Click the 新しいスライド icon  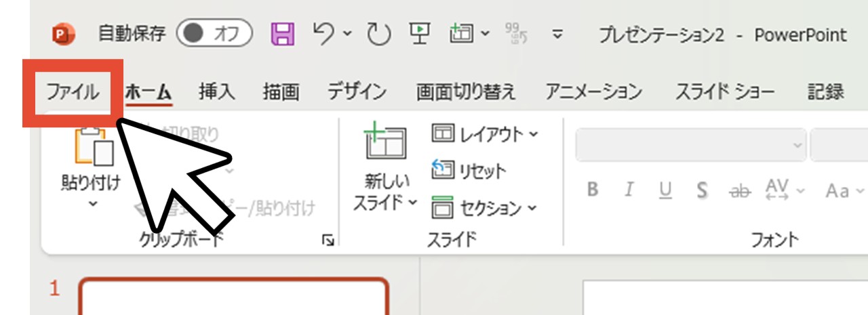click(x=384, y=142)
